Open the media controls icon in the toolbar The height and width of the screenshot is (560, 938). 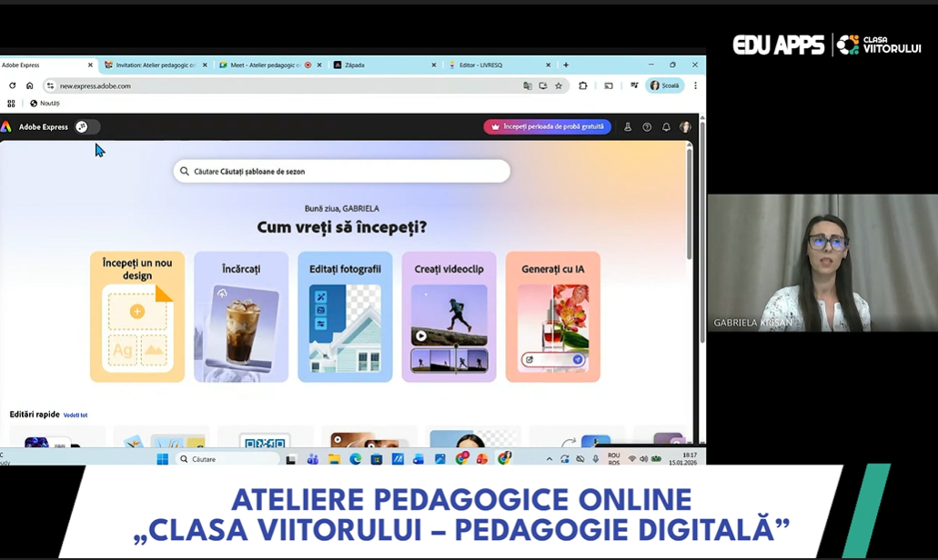[x=633, y=85]
